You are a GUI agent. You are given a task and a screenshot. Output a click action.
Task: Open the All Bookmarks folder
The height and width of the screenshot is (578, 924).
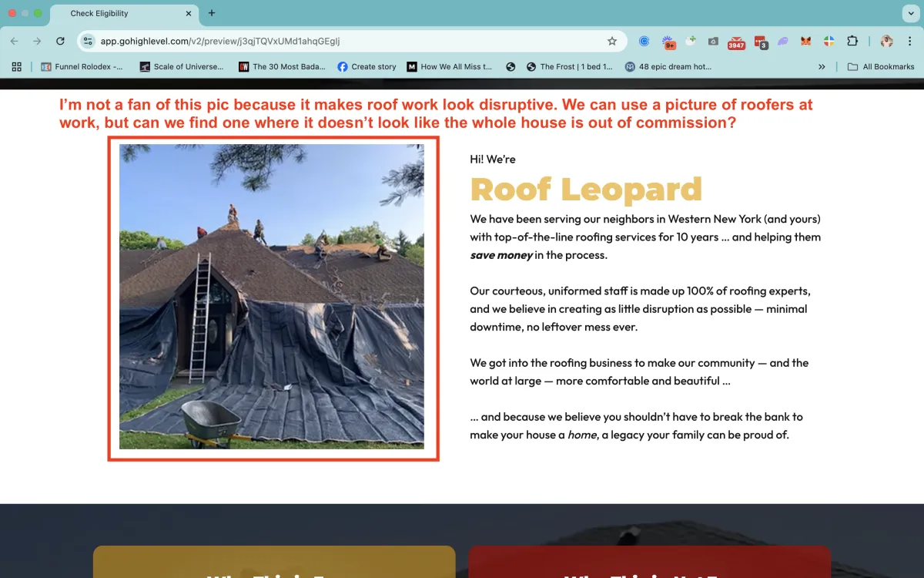pyautogui.click(x=881, y=67)
